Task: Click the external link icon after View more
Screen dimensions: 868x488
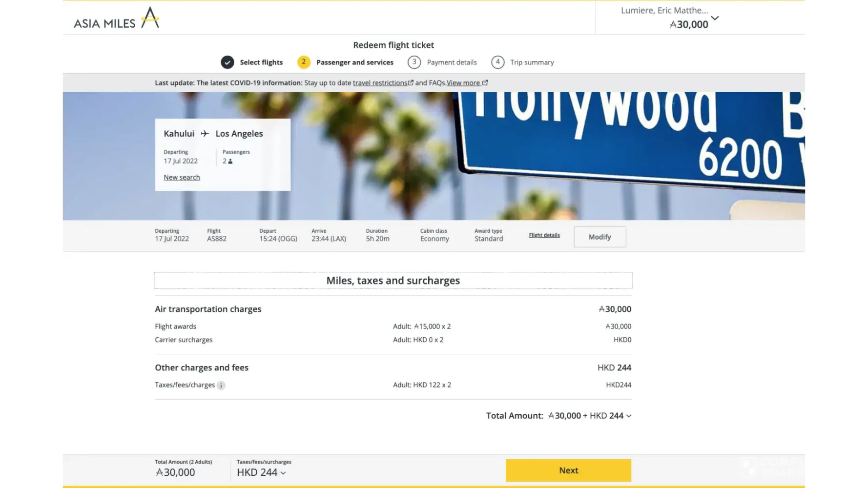Action: pyautogui.click(x=485, y=83)
